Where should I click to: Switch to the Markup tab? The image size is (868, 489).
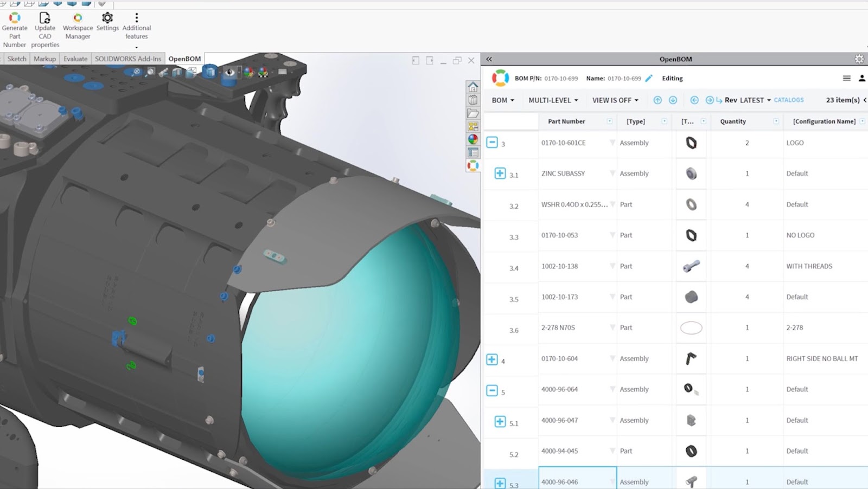[x=44, y=59]
